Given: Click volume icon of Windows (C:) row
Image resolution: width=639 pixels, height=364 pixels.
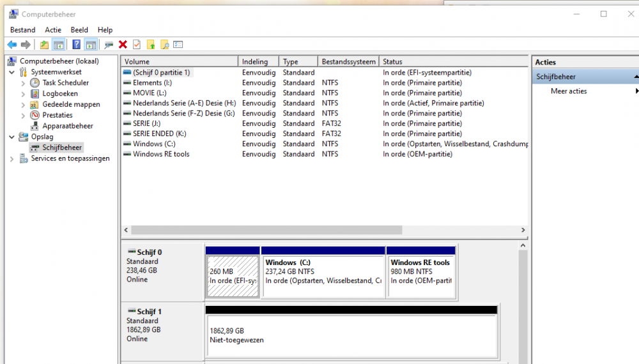Looking at the screenshot, I should [x=127, y=144].
